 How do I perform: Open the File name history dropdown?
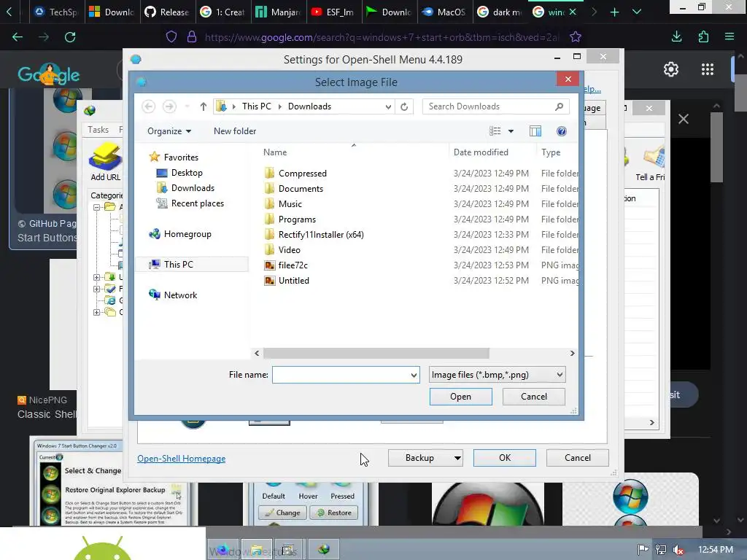pyautogui.click(x=414, y=376)
